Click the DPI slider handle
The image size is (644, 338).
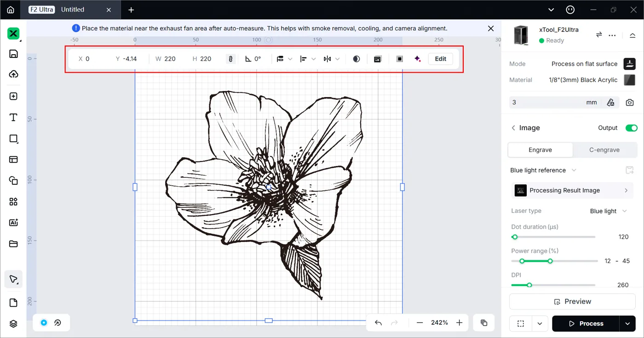529,285
